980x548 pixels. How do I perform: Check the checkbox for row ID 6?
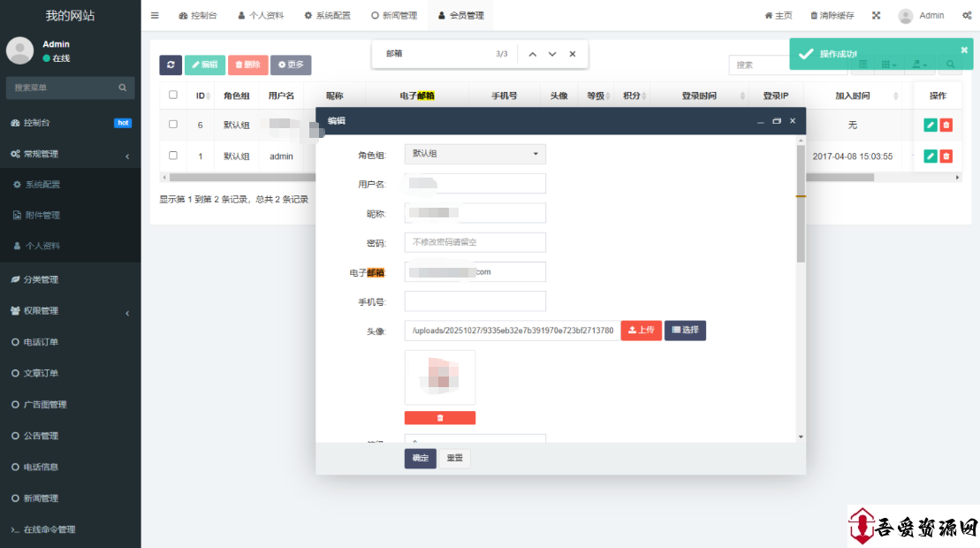[x=173, y=125]
